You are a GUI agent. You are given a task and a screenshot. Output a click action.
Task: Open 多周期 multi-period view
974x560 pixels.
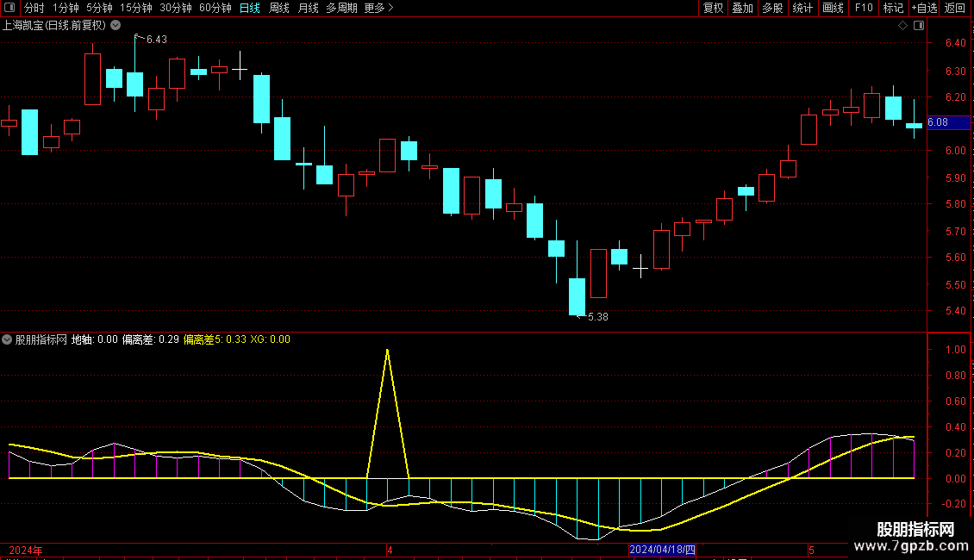(341, 8)
